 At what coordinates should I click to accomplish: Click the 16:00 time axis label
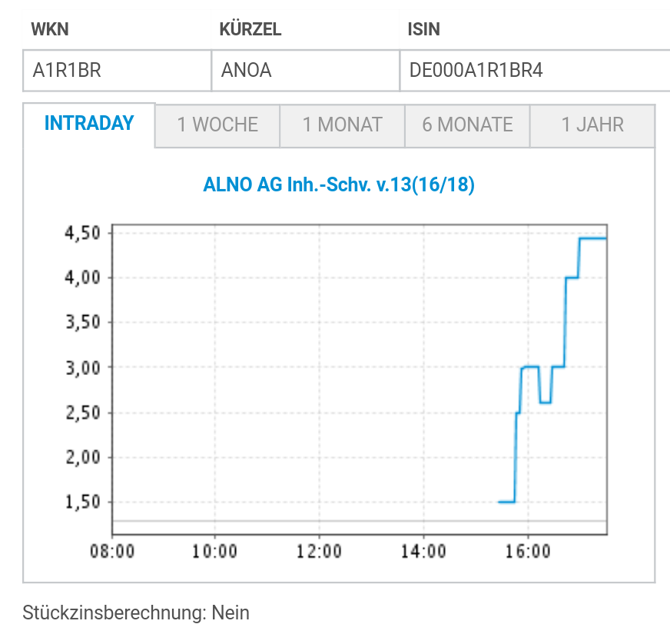coord(529,552)
